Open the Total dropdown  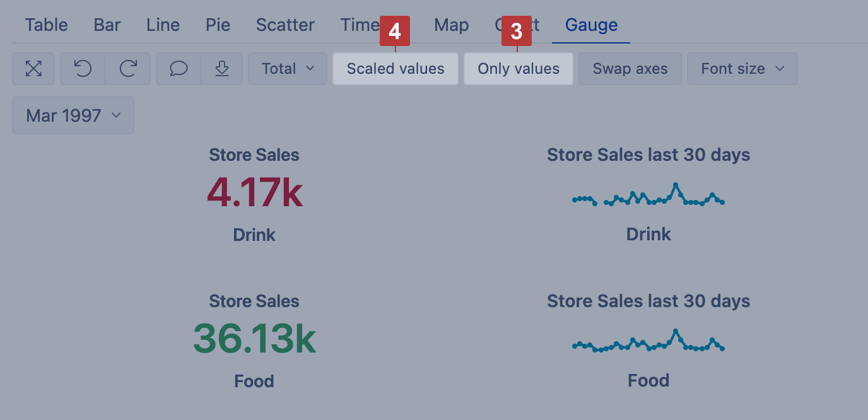288,69
